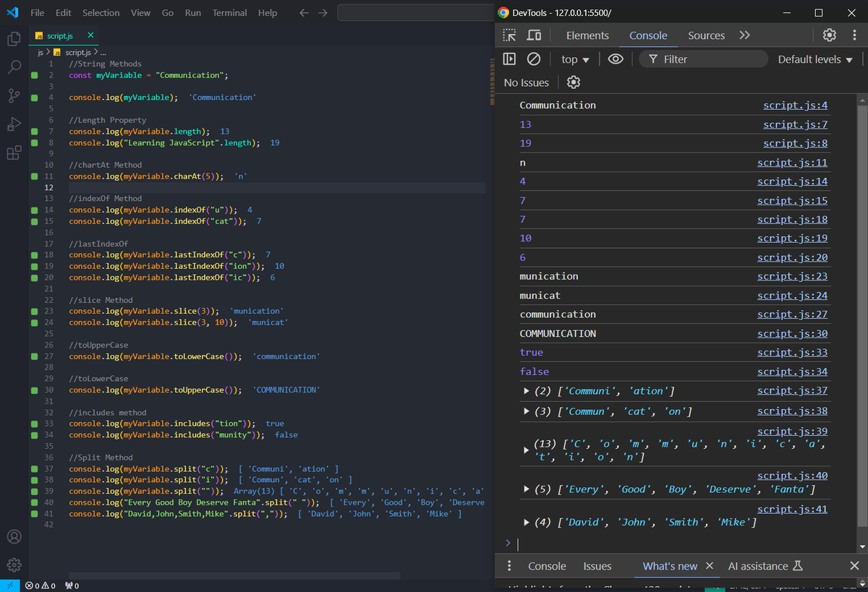The image size is (868, 592).
Task: Open the Terminal menu
Action: [x=230, y=13]
